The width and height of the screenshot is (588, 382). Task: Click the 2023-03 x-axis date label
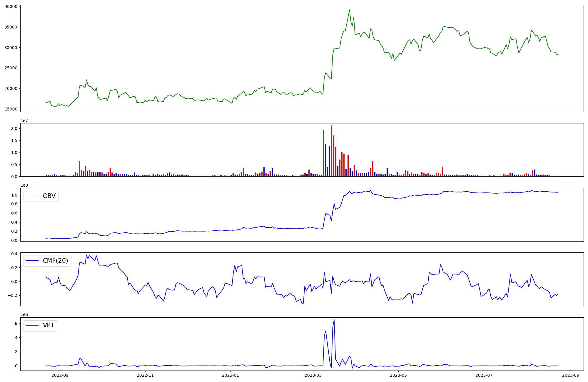[x=313, y=375]
